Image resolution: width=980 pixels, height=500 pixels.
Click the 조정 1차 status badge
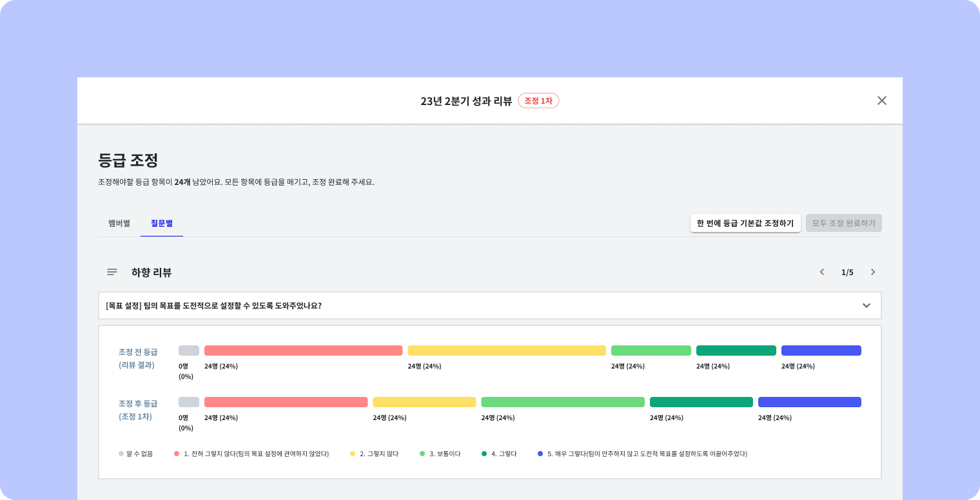tap(539, 101)
